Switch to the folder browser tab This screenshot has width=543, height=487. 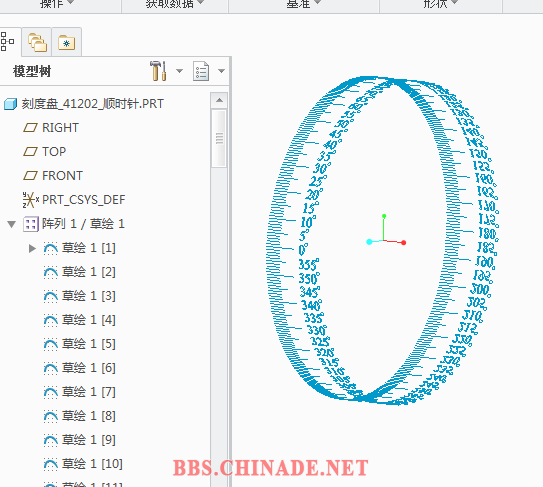[x=37, y=42]
